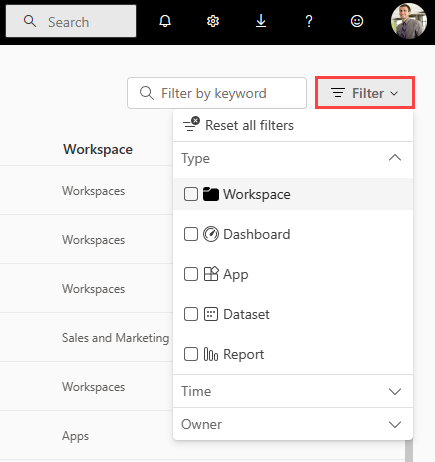Click the magnifier icon in Search
435x462 pixels.
tap(30, 21)
